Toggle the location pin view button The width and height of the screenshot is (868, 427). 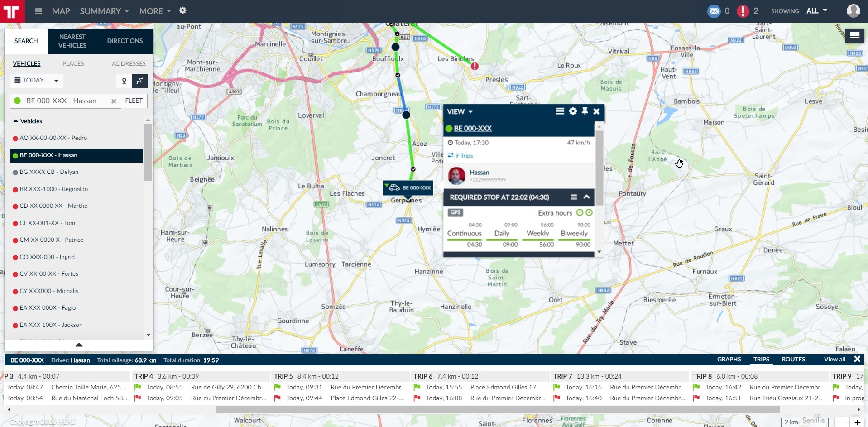click(x=124, y=81)
